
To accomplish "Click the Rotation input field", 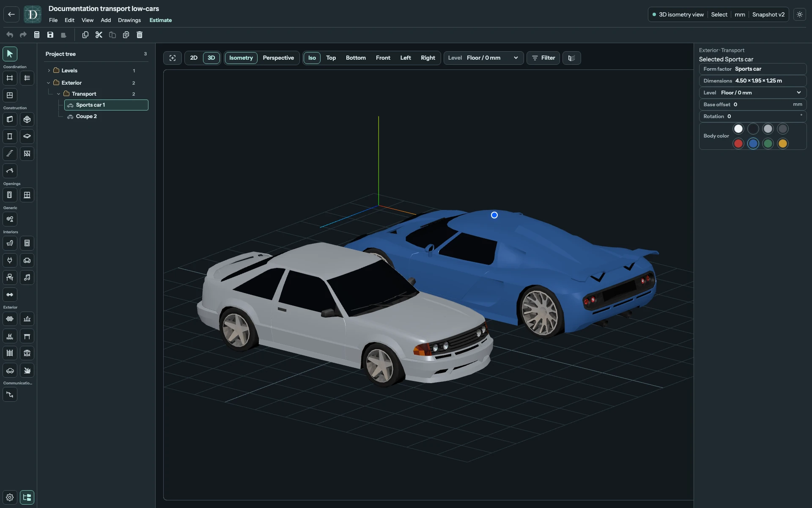I will [x=753, y=116].
